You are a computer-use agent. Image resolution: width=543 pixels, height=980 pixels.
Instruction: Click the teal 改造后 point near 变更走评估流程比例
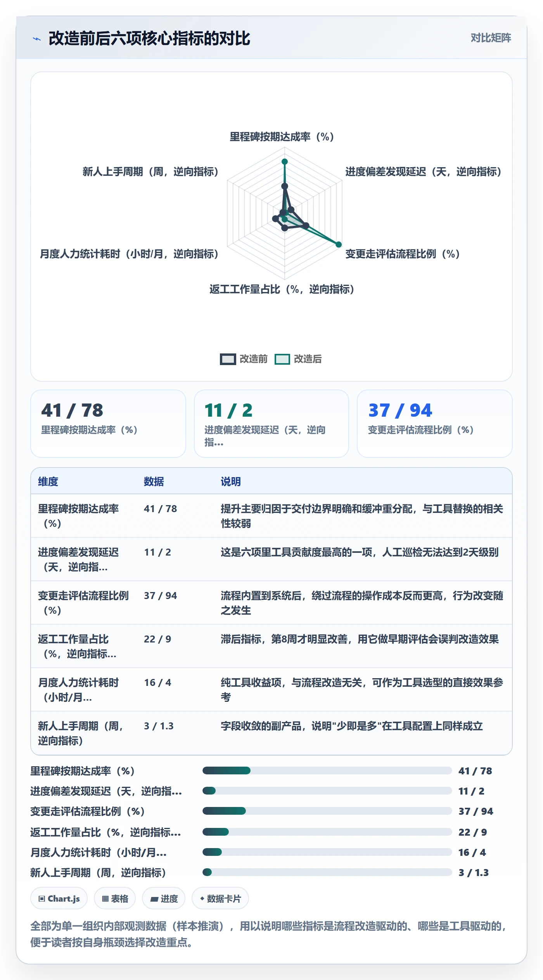pyautogui.click(x=339, y=244)
